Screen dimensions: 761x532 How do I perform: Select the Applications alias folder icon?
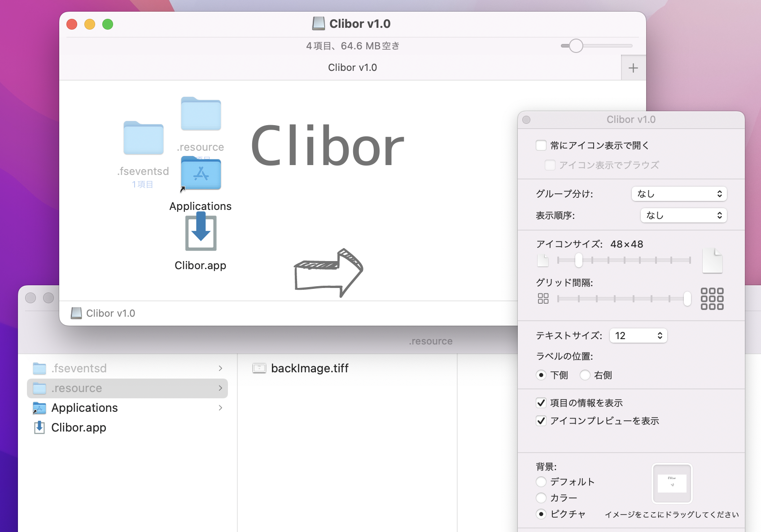tap(201, 173)
